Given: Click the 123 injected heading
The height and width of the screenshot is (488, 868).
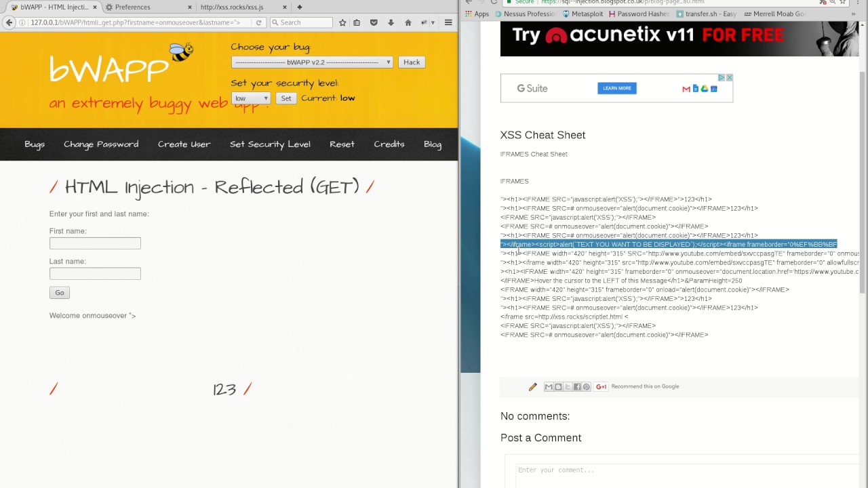Looking at the screenshot, I should pos(224,389).
